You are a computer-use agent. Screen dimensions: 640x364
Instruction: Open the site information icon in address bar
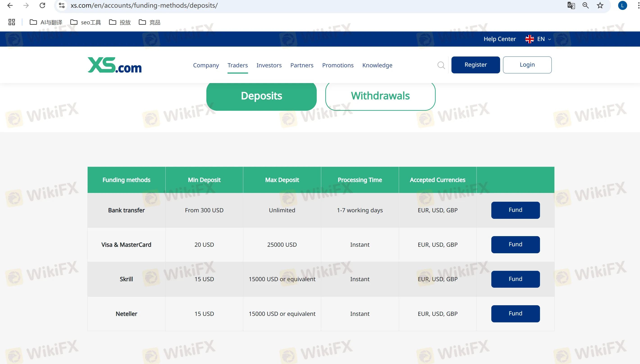coord(61,5)
